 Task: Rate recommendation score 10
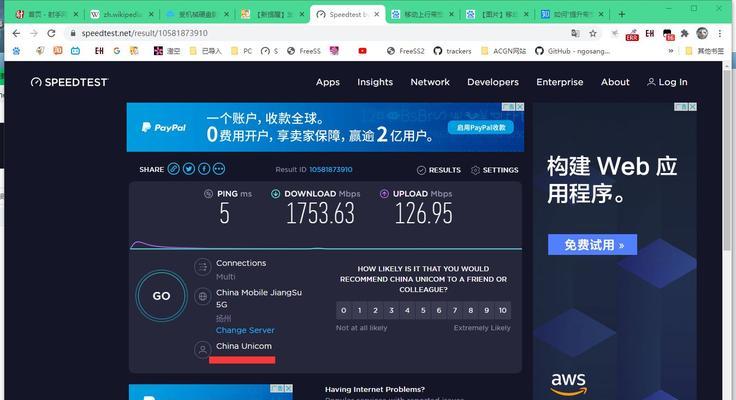click(x=503, y=310)
